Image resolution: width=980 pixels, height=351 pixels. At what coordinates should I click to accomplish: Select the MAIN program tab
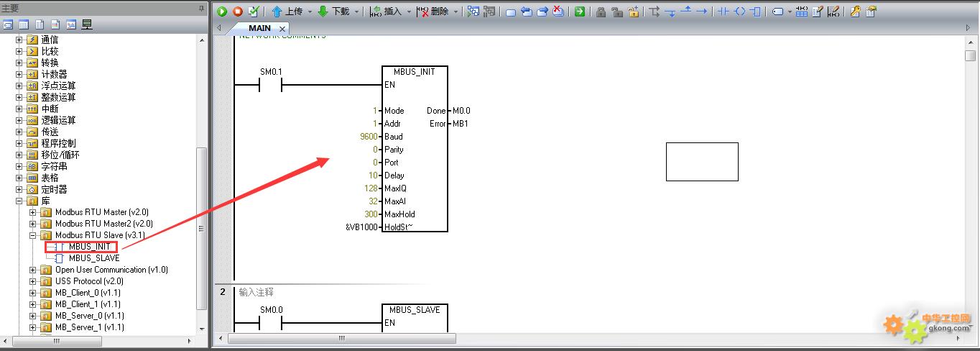pos(259,28)
